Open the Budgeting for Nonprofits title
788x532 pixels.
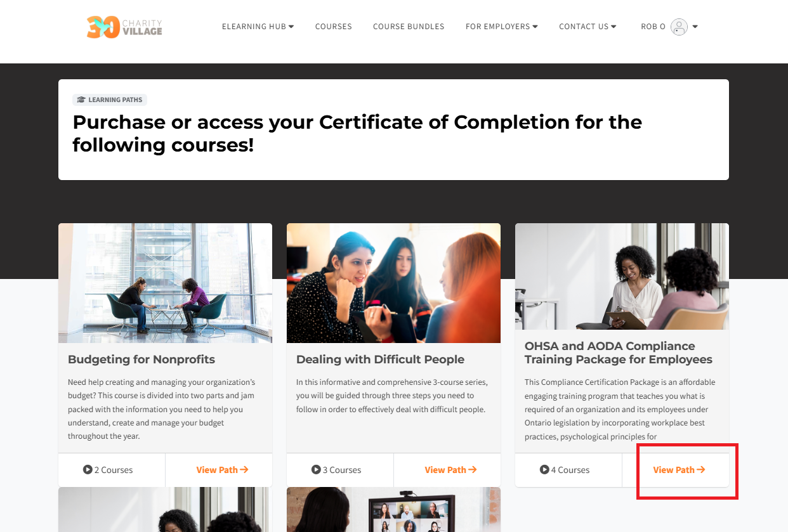click(x=141, y=360)
